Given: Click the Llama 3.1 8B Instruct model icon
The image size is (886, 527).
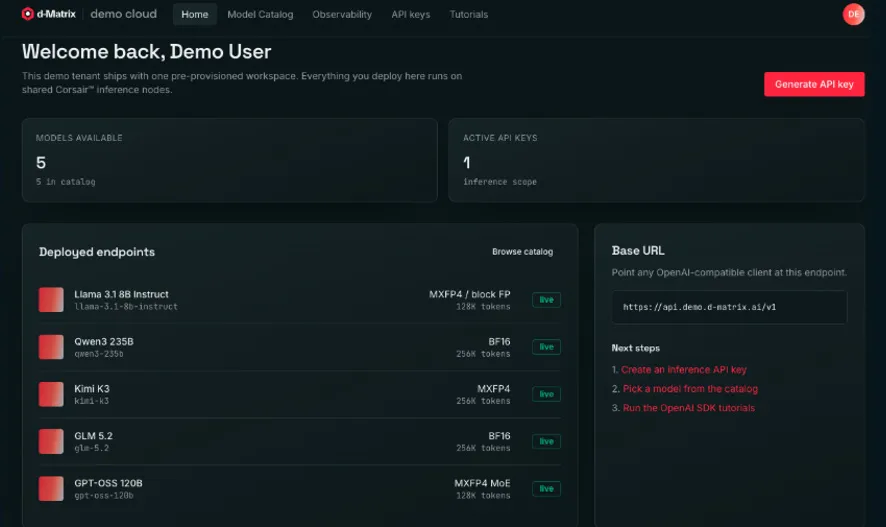Looking at the screenshot, I should point(51,300).
